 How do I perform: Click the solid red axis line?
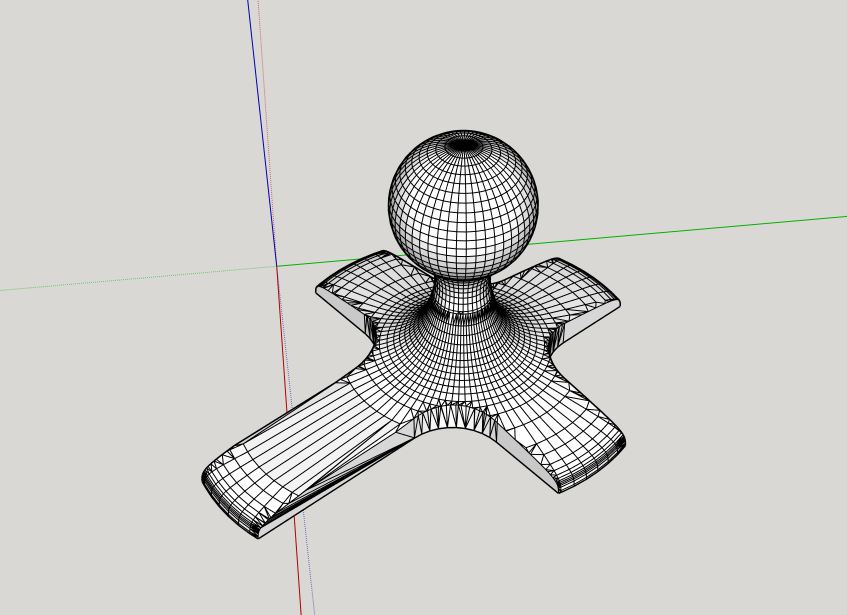pyautogui.click(x=289, y=440)
